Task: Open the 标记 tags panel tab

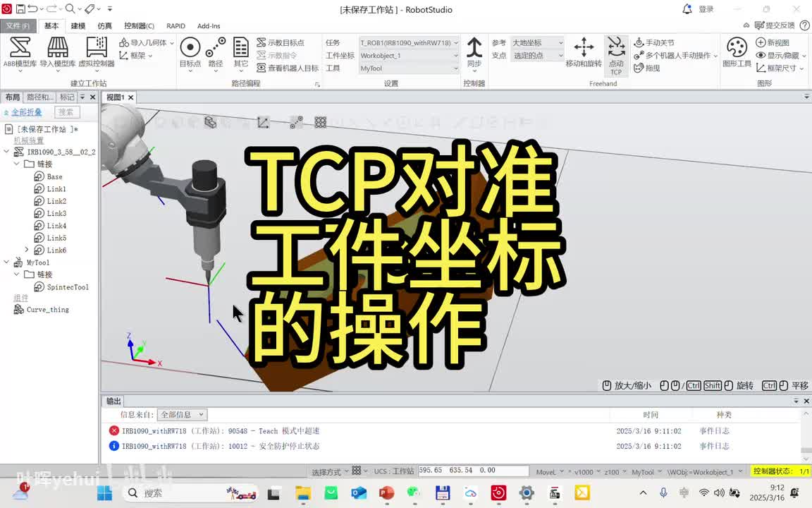Action: pyautogui.click(x=67, y=97)
